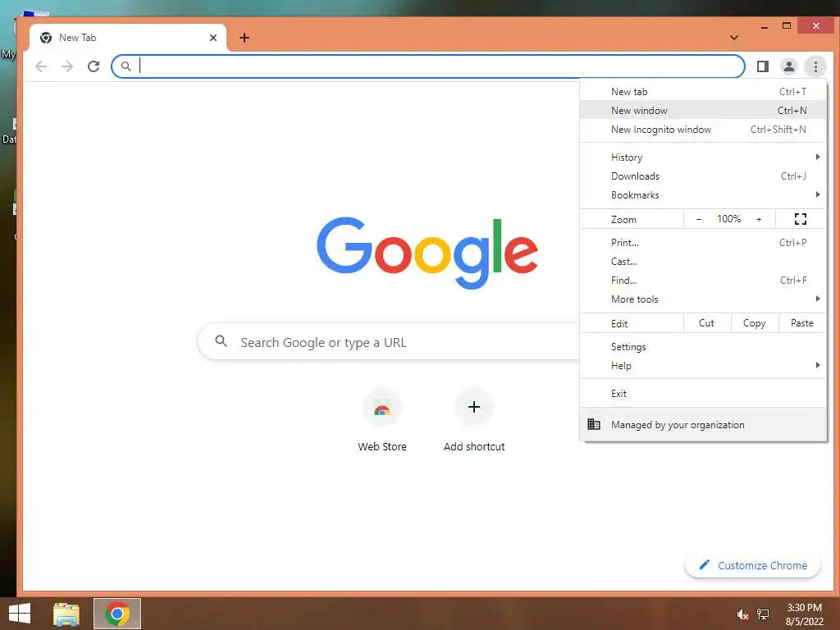
Task: Click the pencil icon in Customize Chrome
Action: [x=705, y=564]
